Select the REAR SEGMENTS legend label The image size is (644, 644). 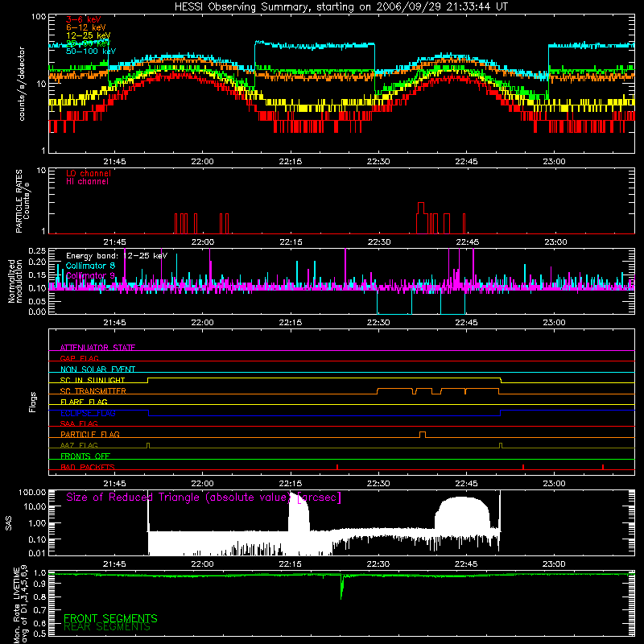(x=107, y=627)
